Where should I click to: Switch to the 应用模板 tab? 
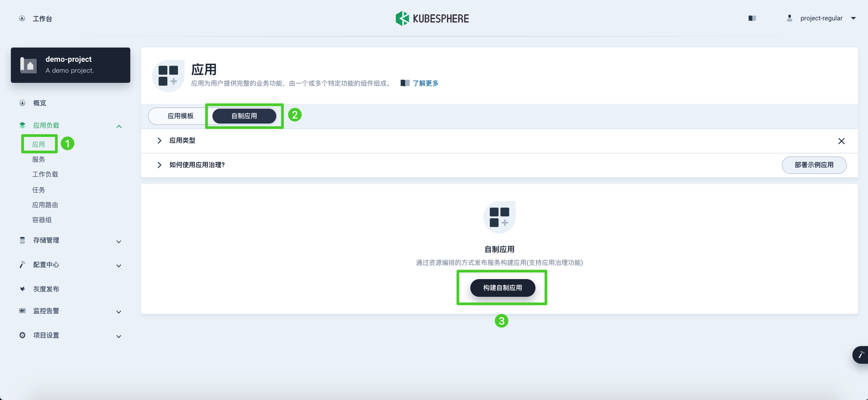tap(181, 116)
